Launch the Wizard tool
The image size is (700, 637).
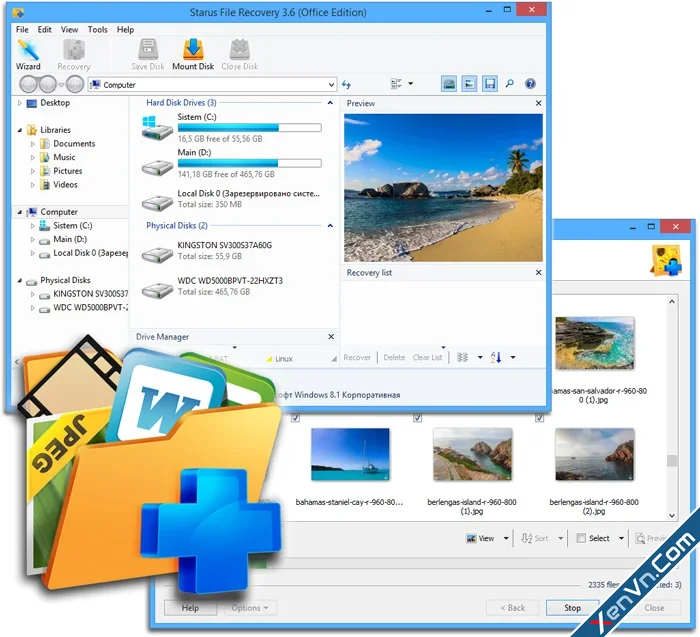click(28, 55)
